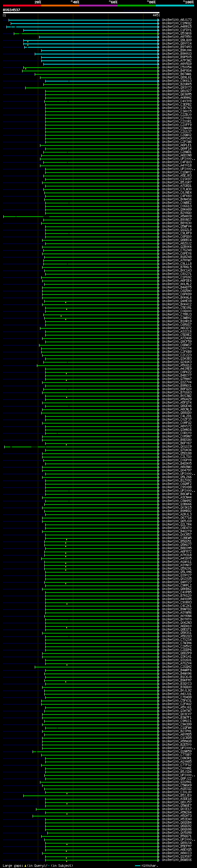The image size is (197, 868).
Task: Click the green ~80% identity legend bar
Action: [x=137, y=6]
